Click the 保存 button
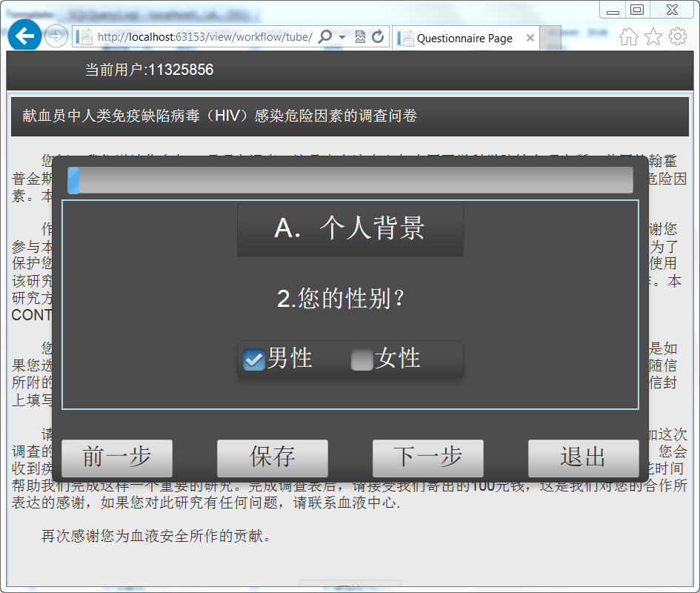This screenshot has height=593, width=700. coord(273,457)
